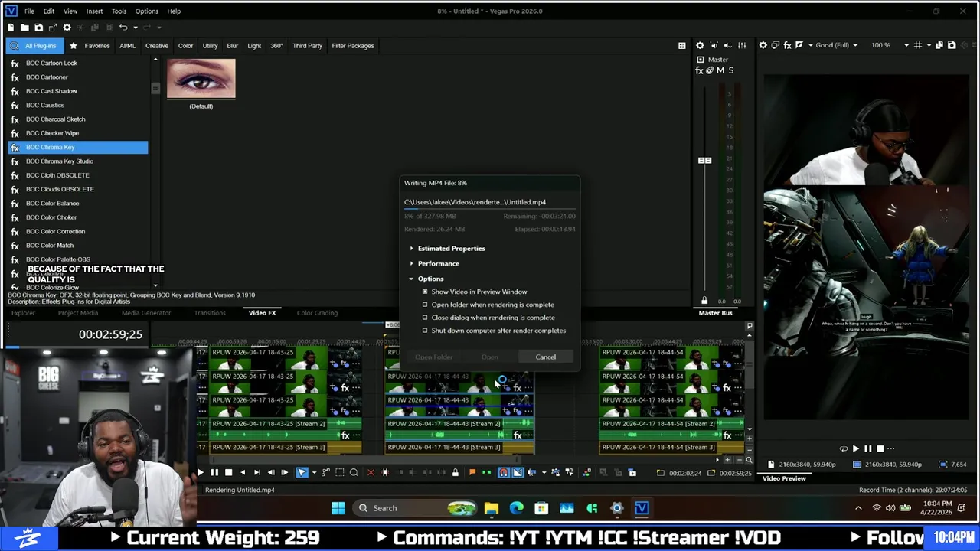Click the Video Output FX icon in preview

[x=788, y=45]
